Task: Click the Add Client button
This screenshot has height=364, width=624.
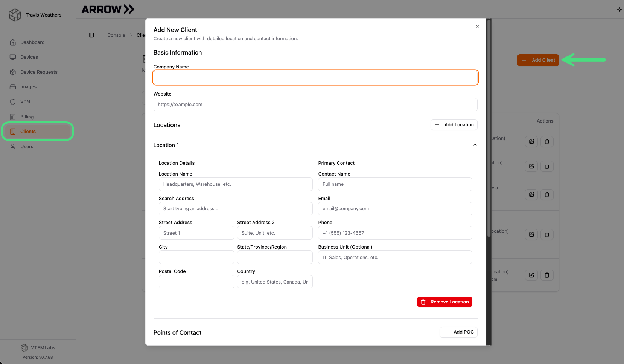Action: pyautogui.click(x=538, y=60)
